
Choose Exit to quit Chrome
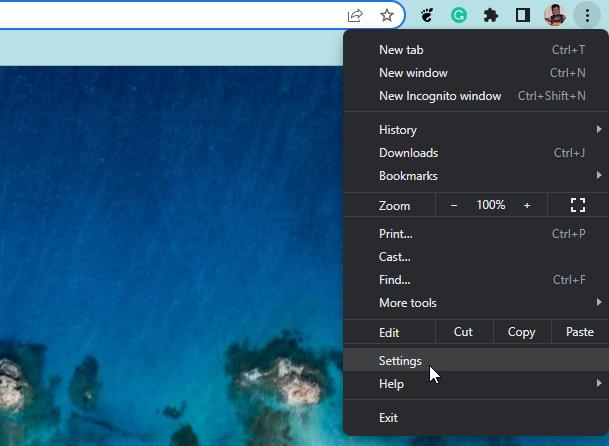(476, 418)
